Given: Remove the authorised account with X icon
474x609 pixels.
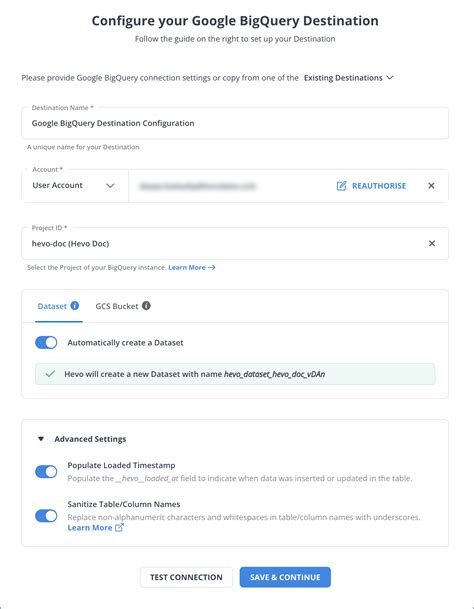Looking at the screenshot, I should tap(431, 186).
